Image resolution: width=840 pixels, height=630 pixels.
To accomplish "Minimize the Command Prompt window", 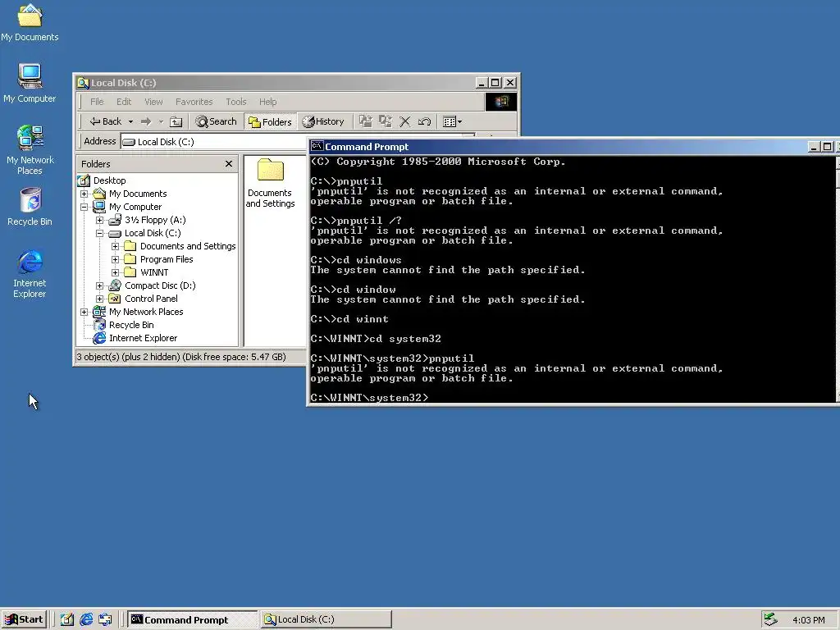I will (814, 147).
